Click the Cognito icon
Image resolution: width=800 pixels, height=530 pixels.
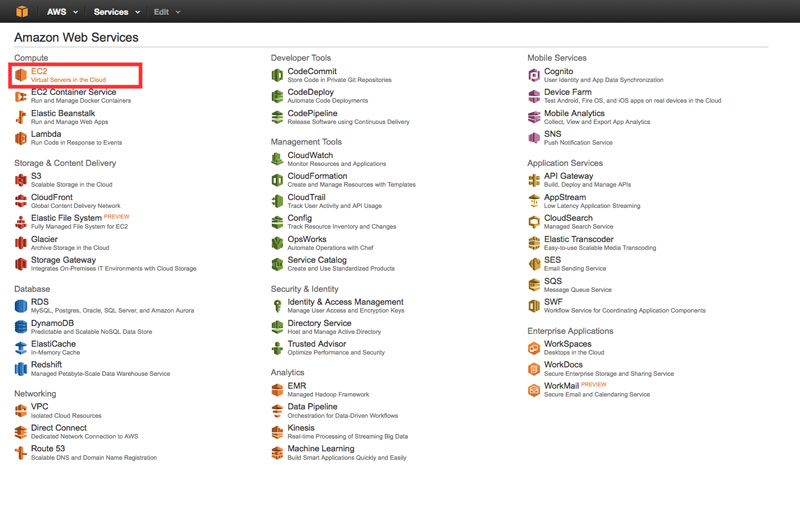tap(534, 75)
